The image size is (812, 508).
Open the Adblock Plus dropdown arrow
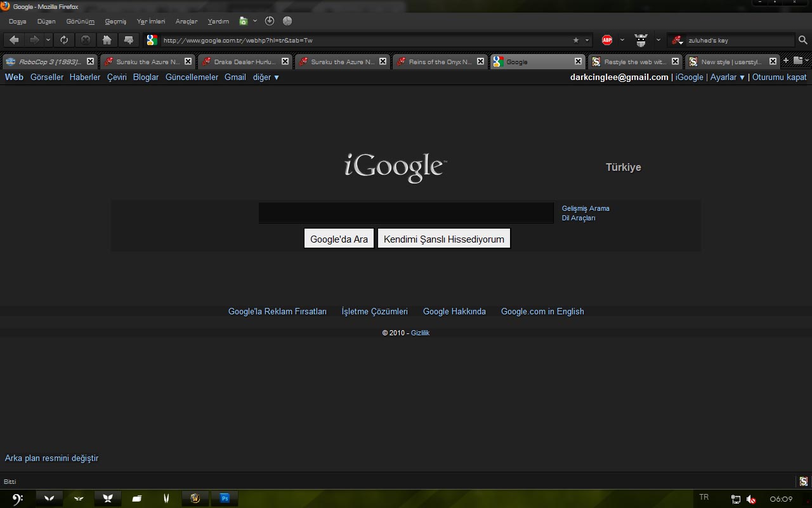click(x=622, y=40)
